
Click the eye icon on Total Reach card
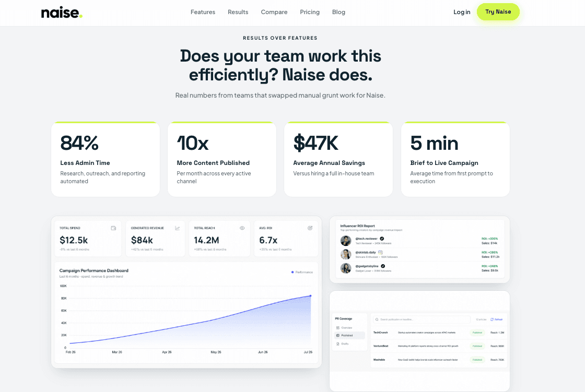(242, 228)
